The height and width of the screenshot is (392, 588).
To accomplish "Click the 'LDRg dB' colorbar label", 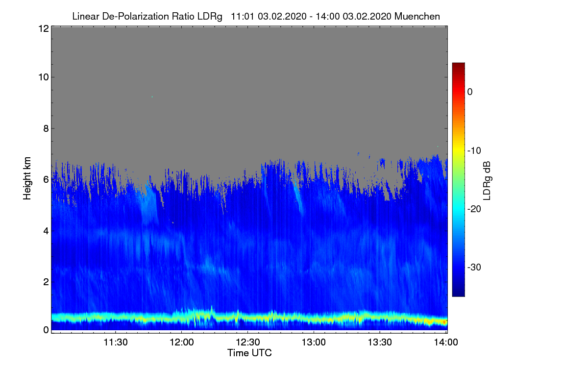I will click(487, 180).
